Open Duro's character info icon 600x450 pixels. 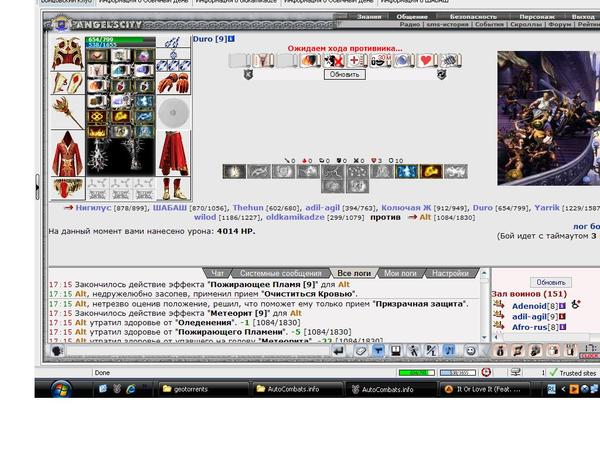tap(231, 39)
